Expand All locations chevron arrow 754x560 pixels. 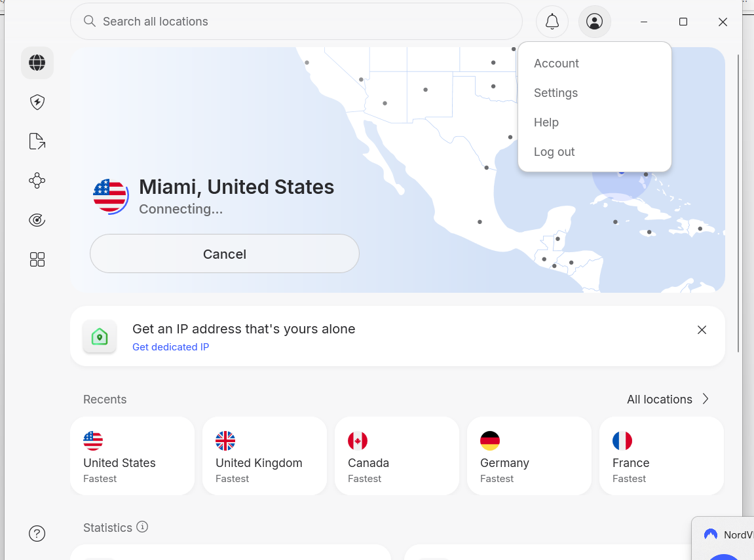(x=706, y=399)
